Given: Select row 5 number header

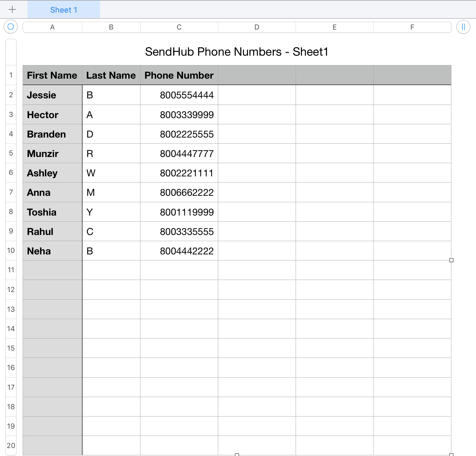Looking at the screenshot, I should pyautogui.click(x=11, y=153).
